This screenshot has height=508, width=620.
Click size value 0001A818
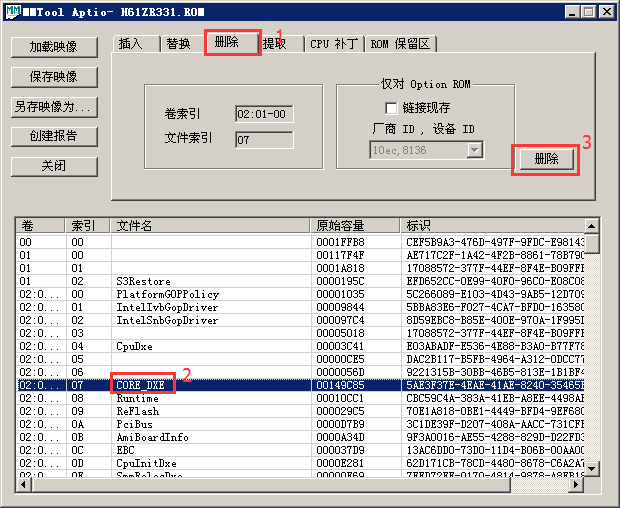(340, 268)
